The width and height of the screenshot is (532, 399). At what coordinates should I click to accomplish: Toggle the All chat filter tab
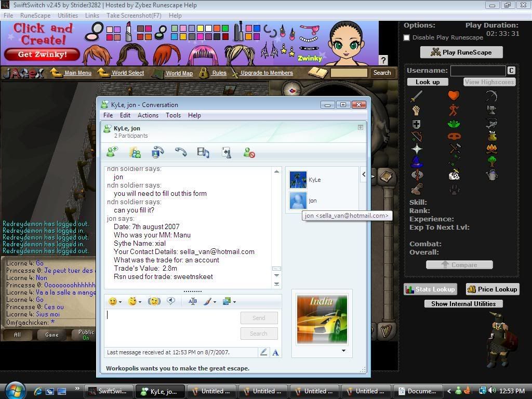point(17,335)
